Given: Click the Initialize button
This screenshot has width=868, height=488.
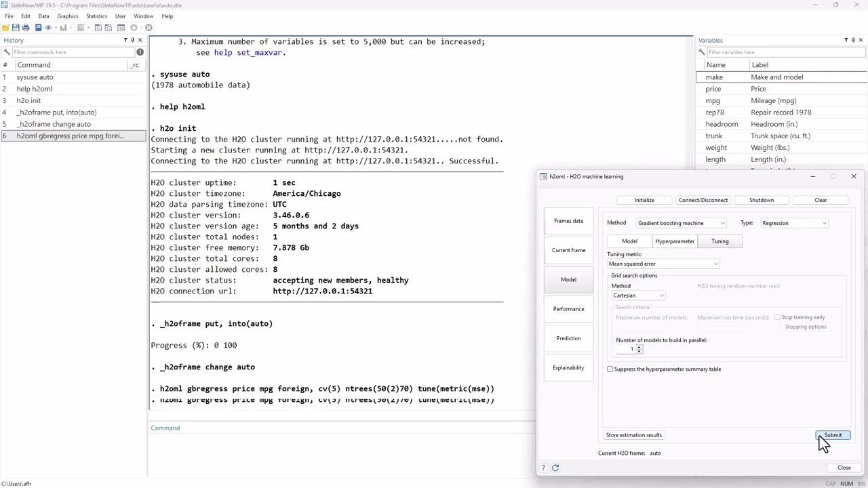Looking at the screenshot, I should [x=644, y=200].
